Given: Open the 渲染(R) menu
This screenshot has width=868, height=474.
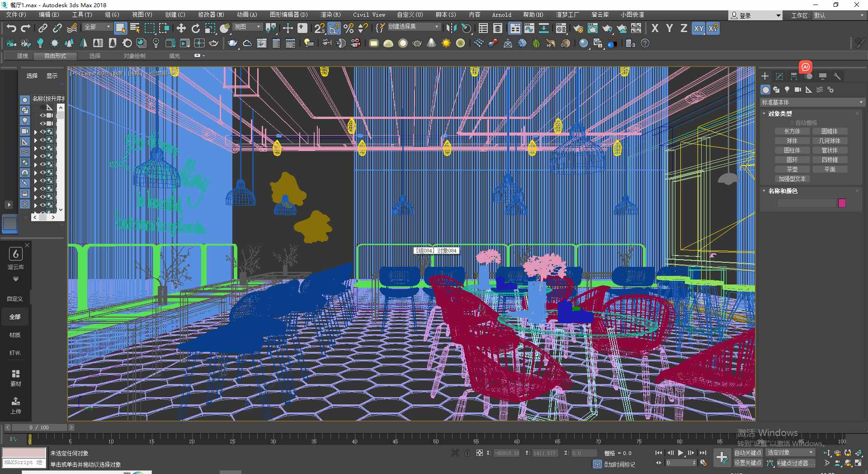Looking at the screenshot, I should [330, 14].
